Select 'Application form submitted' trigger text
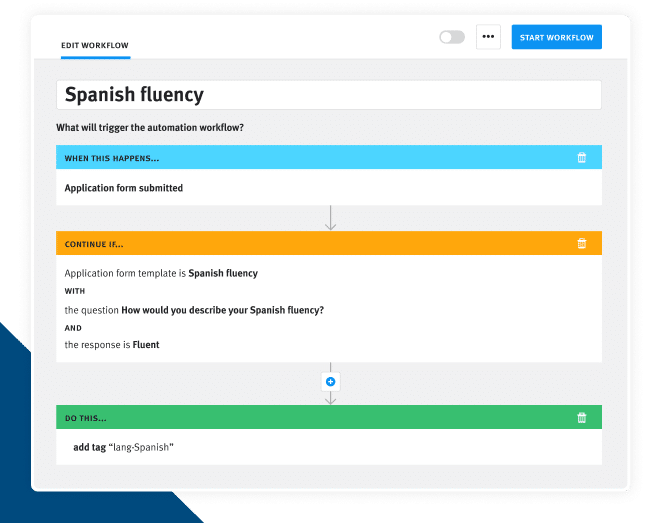Screen dimensions: 646x523 coord(124,188)
